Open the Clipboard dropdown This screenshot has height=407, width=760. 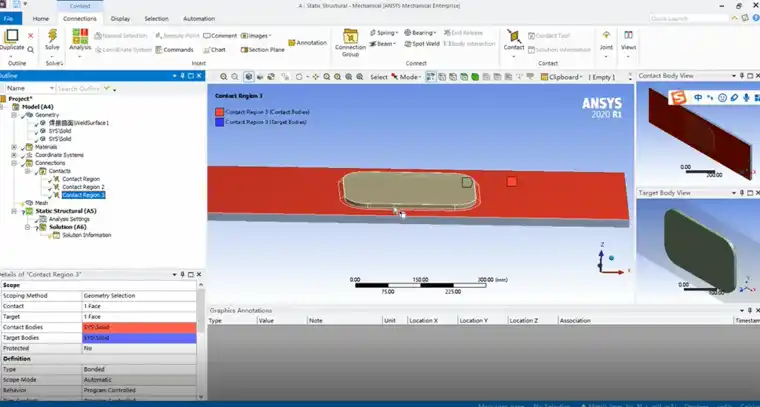click(x=563, y=77)
